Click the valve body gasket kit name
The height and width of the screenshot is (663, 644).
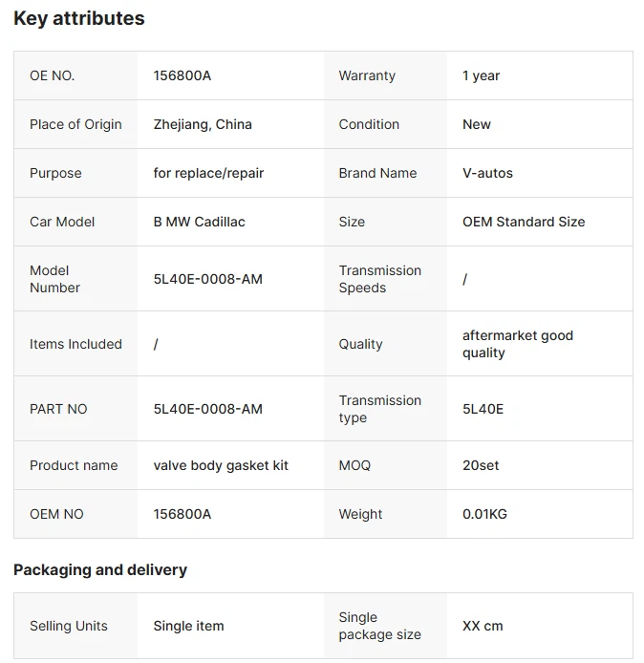[221, 465]
